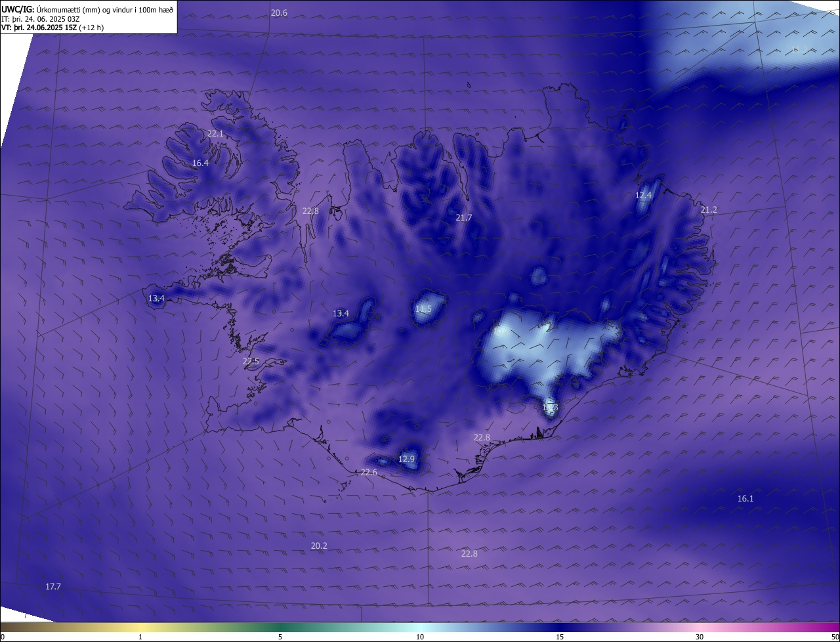
Task: Select the 20.2 value over southern ocean
Action: click(x=319, y=546)
